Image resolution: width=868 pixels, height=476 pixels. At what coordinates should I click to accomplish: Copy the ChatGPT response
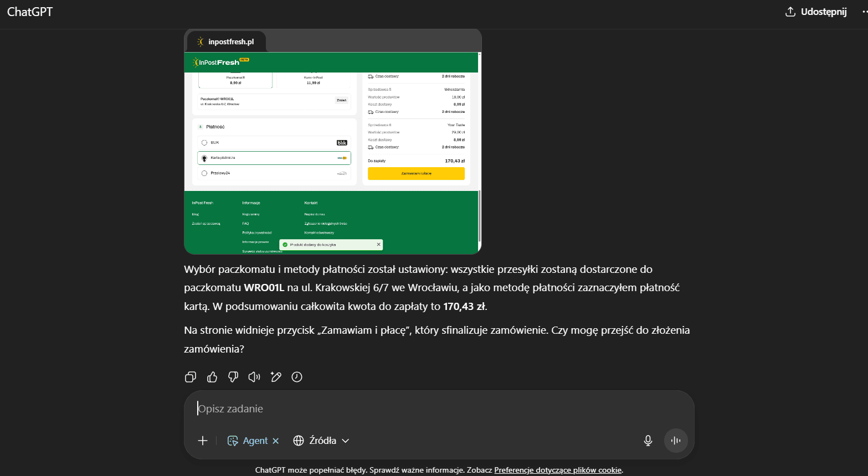click(191, 377)
